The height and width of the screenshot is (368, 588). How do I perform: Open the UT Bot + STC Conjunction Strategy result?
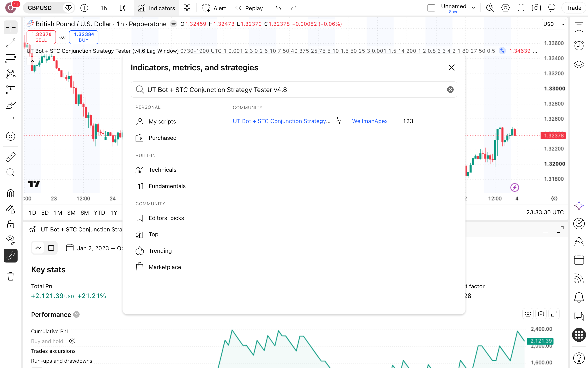click(281, 121)
